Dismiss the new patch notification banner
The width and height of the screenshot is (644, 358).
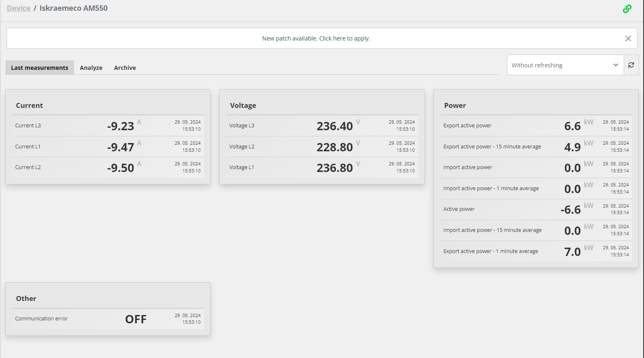click(x=628, y=38)
